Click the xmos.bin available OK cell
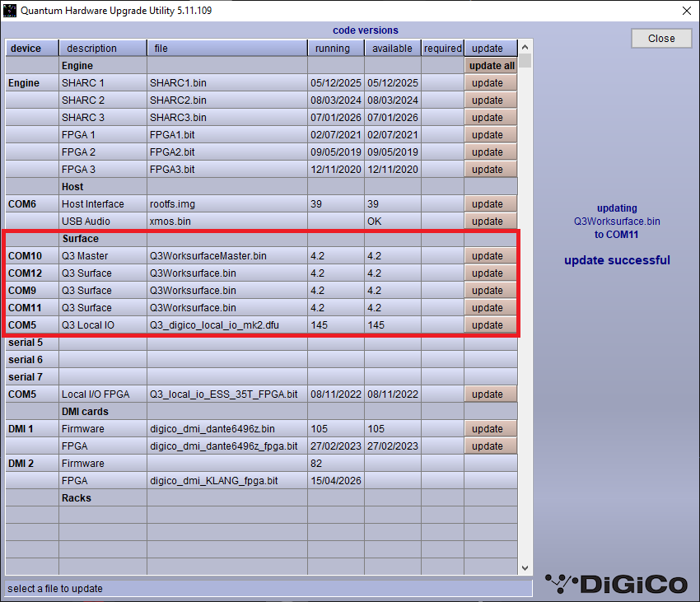The width and height of the screenshot is (700, 602). pyautogui.click(x=393, y=222)
